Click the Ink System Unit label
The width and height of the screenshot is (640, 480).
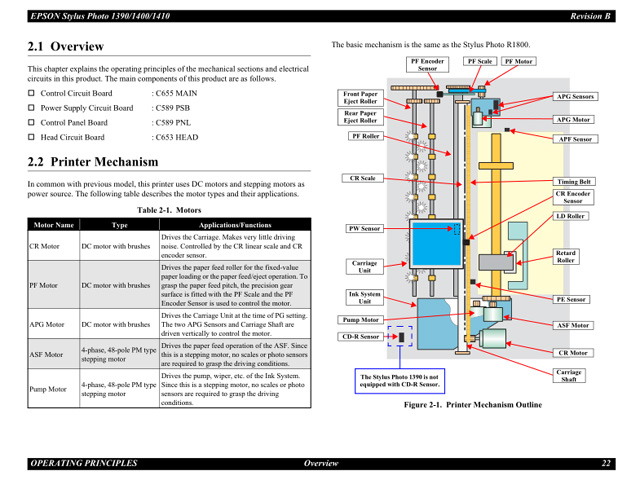pyautogui.click(x=365, y=297)
